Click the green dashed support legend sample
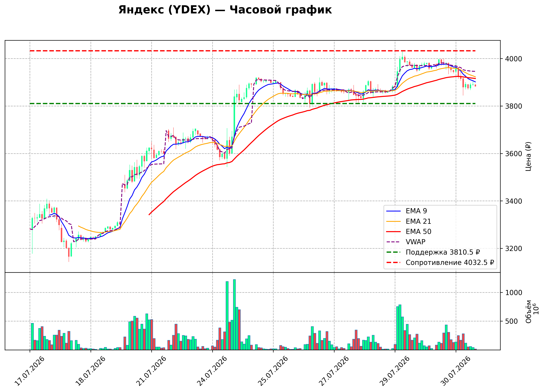The height and width of the screenshot is (392, 545). tap(394, 252)
